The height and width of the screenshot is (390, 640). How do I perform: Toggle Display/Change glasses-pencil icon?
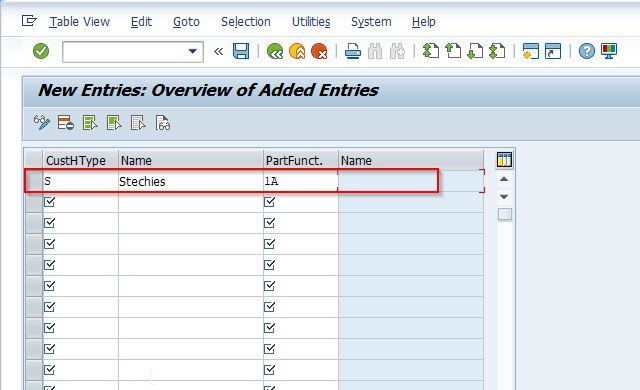coord(42,122)
